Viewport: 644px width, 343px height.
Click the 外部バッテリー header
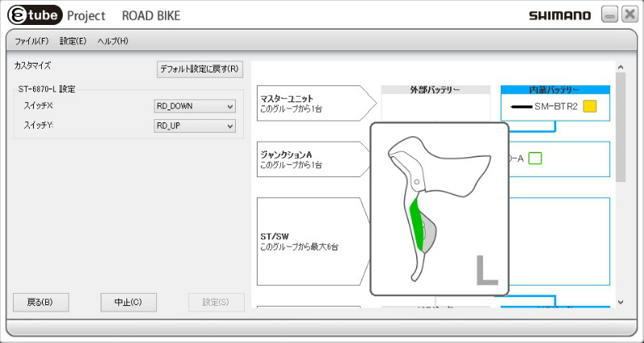coord(436,89)
